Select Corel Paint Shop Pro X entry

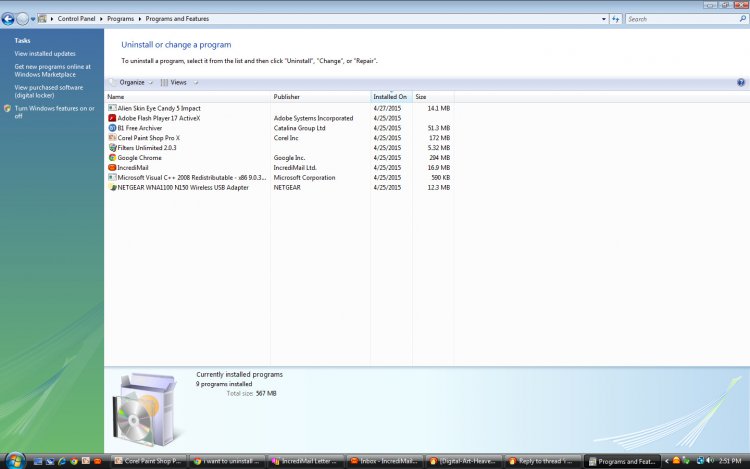(x=149, y=138)
